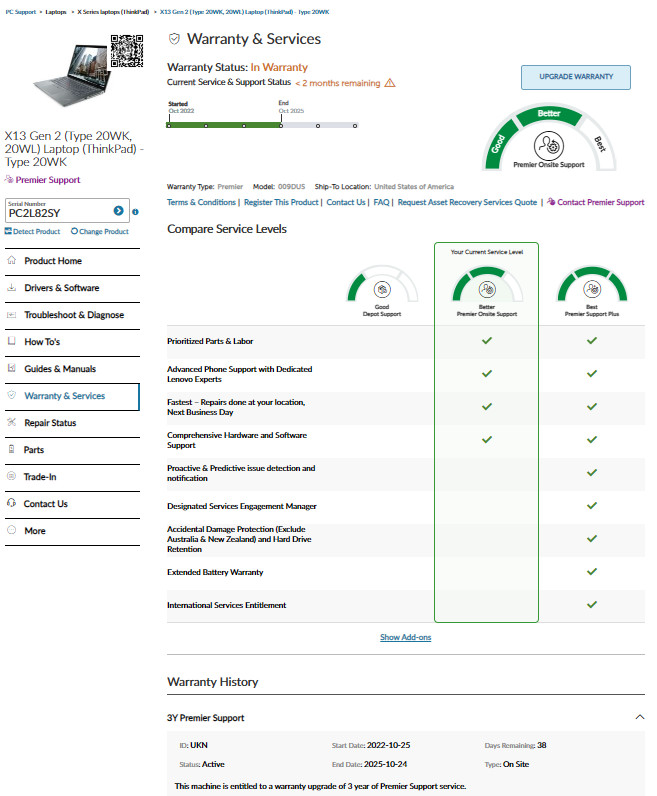Click Parts icon in sidebar
The width and height of the screenshot is (657, 796).
coord(12,449)
